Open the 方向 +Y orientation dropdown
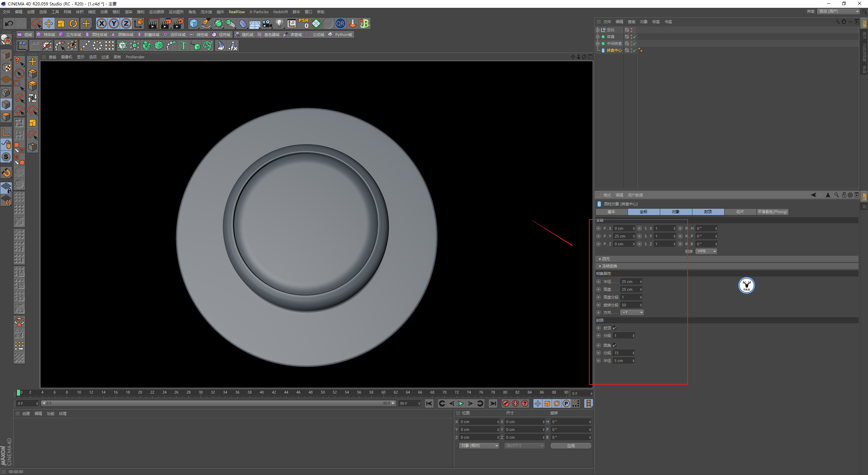868x475 pixels. click(x=632, y=312)
